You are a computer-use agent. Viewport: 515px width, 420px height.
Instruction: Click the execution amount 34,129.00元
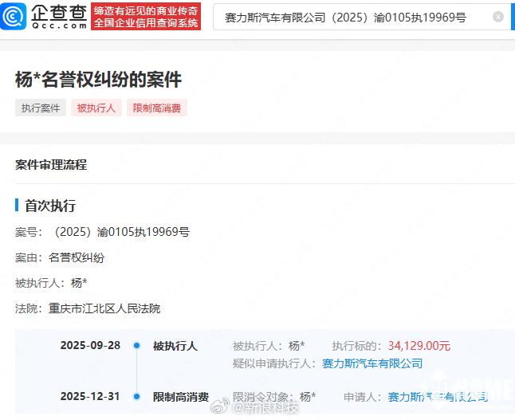[419, 346]
